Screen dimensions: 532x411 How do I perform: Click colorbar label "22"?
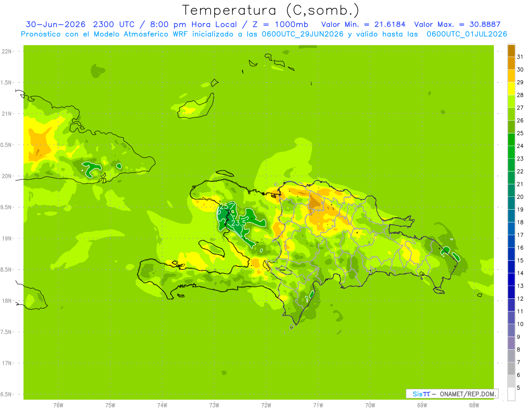click(520, 171)
